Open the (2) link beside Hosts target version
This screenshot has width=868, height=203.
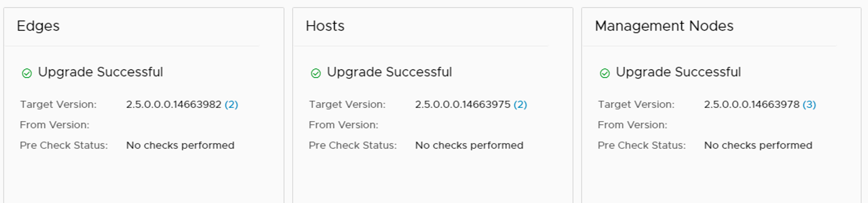(x=520, y=105)
